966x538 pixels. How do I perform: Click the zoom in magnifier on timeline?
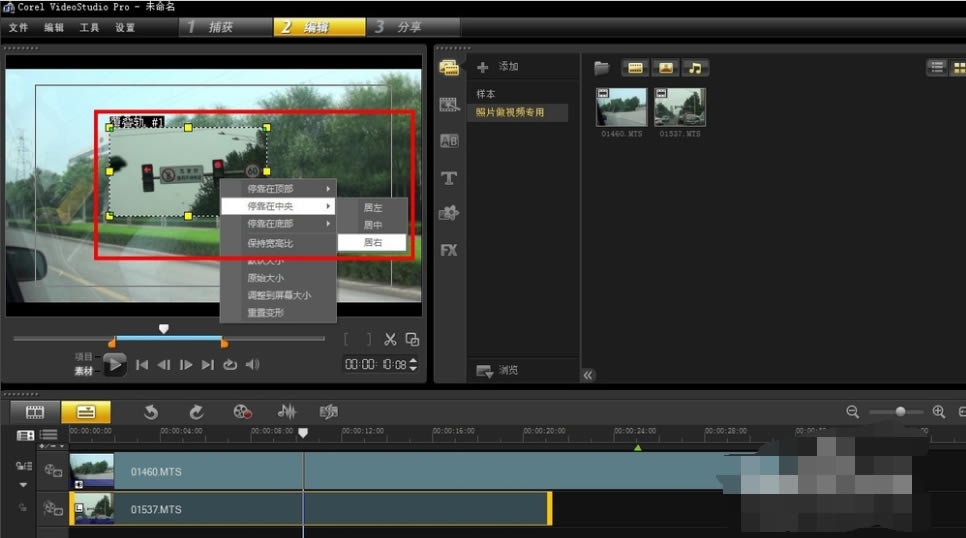[x=938, y=411]
